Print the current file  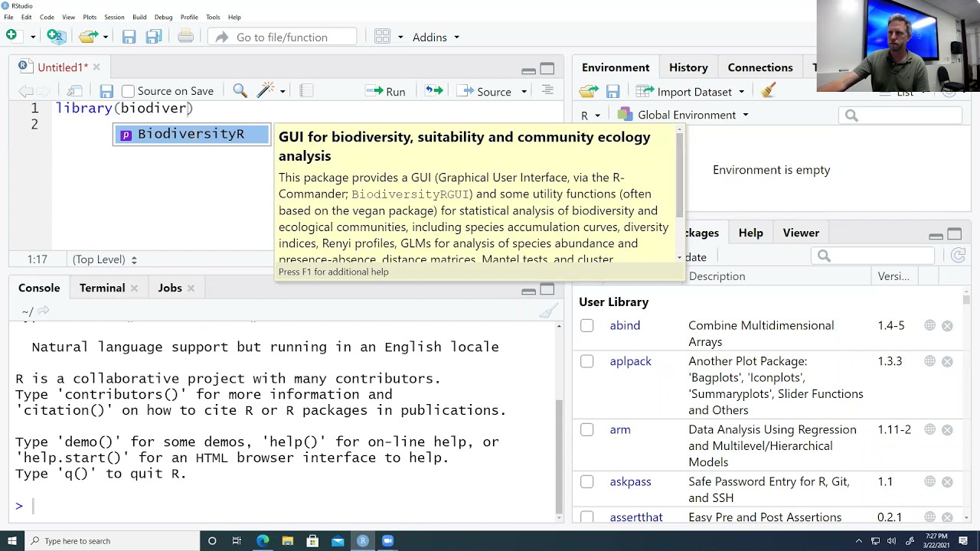click(185, 37)
